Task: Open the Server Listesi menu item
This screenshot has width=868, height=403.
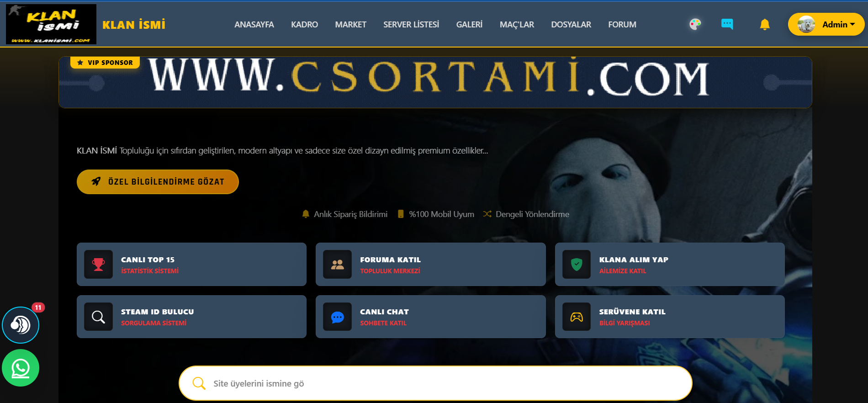Action: (x=411, y=25)
